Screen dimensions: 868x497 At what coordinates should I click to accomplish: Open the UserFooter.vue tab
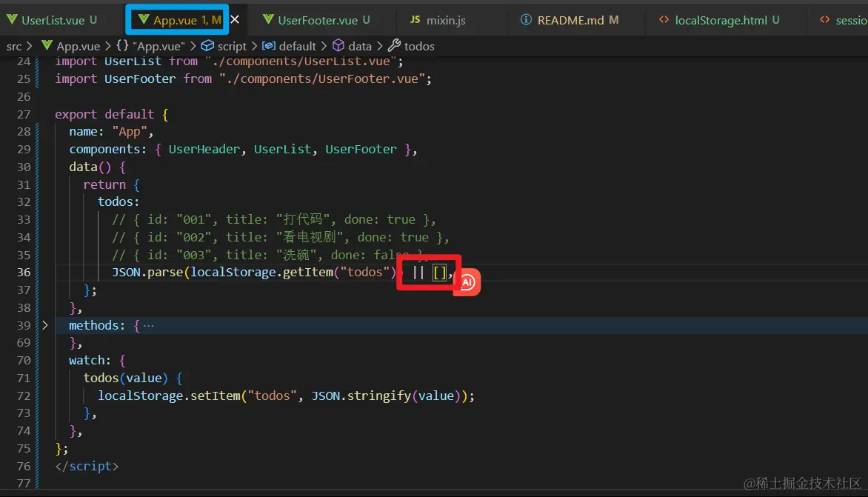(x=317, y=21)
